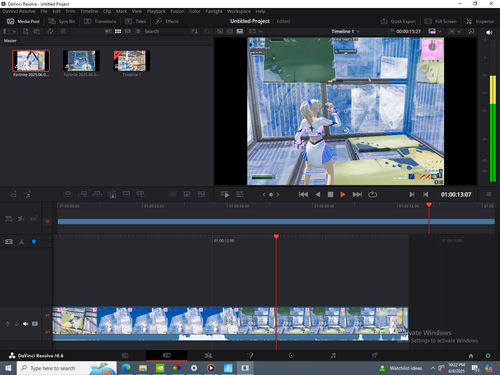
Task: Click the Source Overwrite icon
Action: point(141,194)
